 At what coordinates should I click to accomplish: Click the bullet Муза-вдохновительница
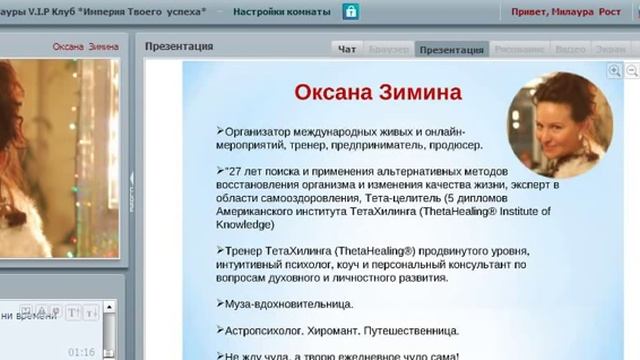click(x=285, y=304)
